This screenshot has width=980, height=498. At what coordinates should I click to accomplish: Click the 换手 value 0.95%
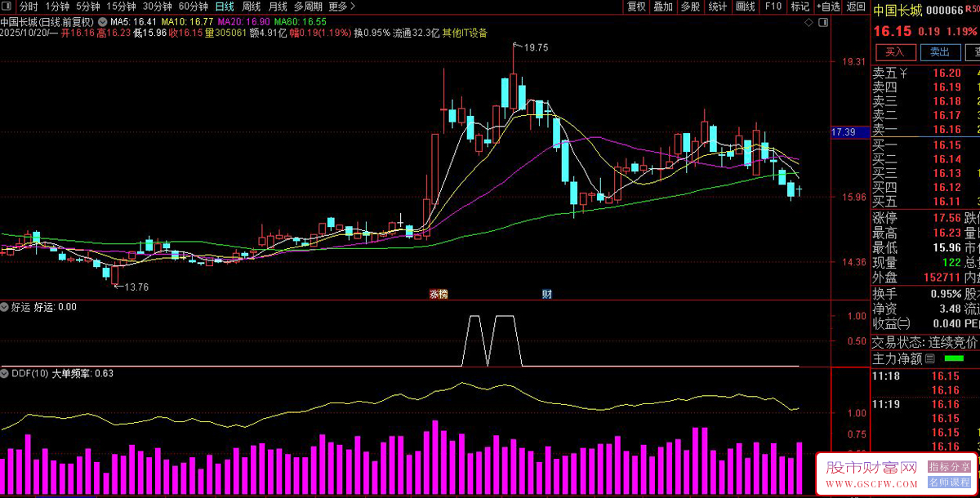tap(945, 293)
